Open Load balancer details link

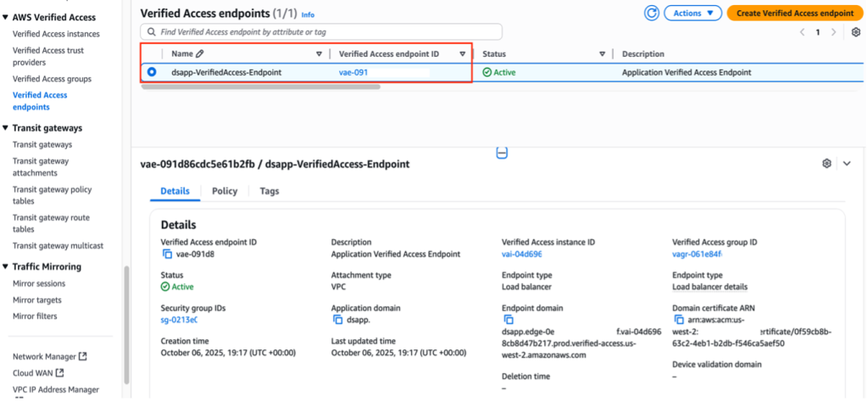point(709,287)
